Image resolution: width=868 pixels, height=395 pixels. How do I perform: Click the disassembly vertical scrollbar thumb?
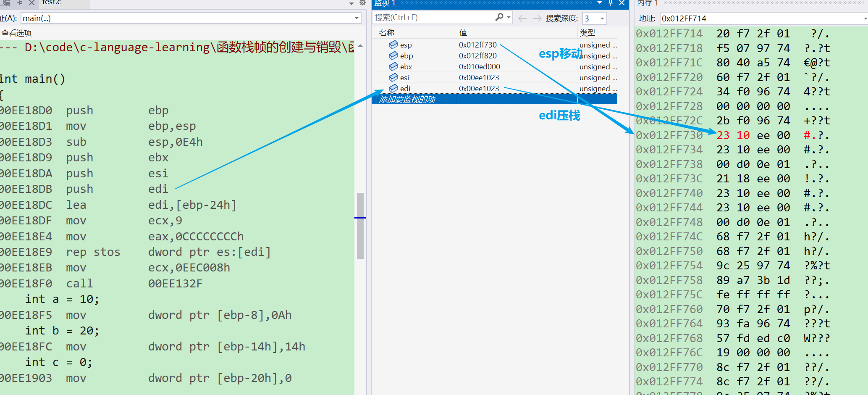(x=360, y=226)
